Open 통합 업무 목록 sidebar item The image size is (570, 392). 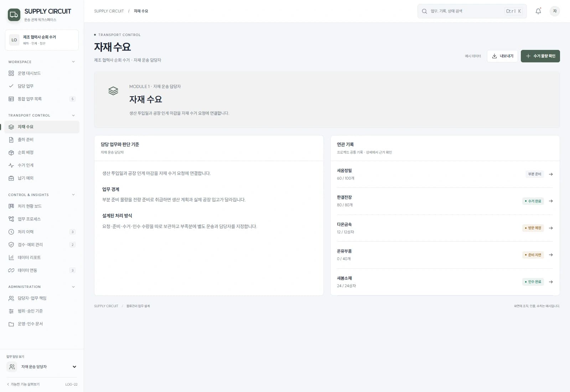[x=42, y=99]
